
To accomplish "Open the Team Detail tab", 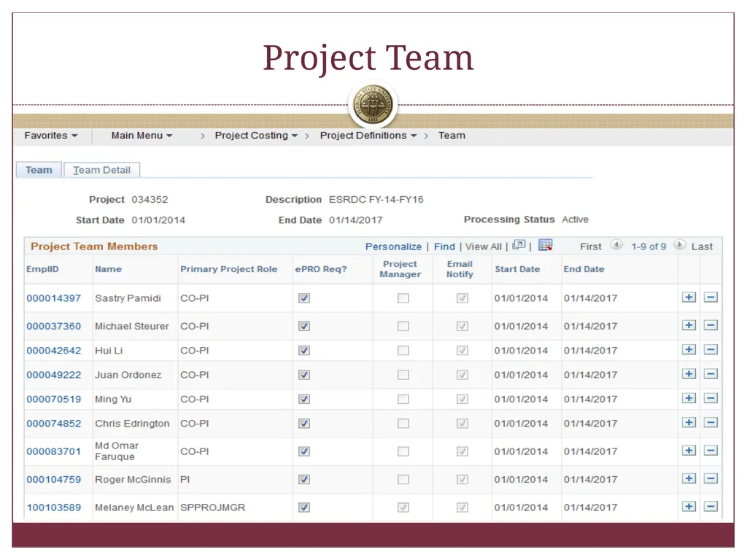I will [x=101, y=170].
